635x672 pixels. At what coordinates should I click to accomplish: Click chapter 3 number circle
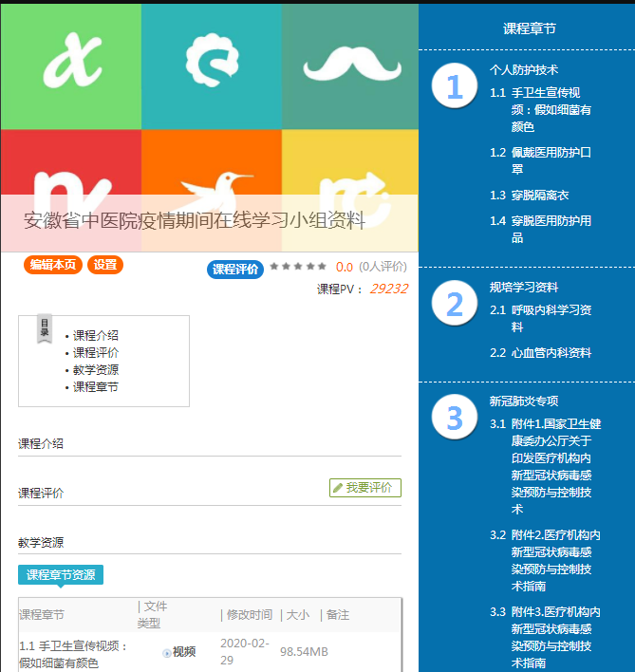click(x=454, y=418)
